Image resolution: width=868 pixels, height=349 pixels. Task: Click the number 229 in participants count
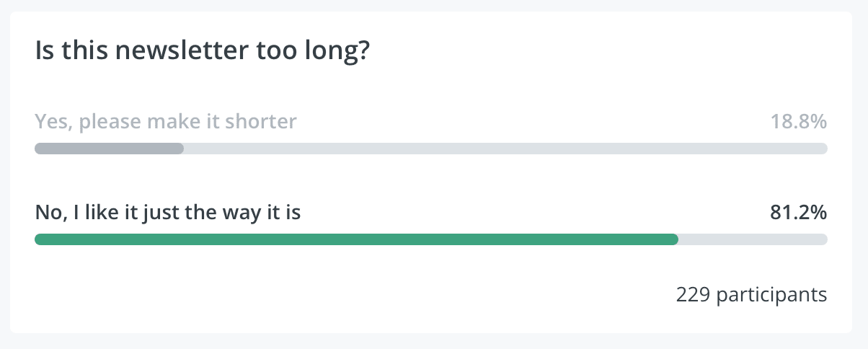[691, 295]
